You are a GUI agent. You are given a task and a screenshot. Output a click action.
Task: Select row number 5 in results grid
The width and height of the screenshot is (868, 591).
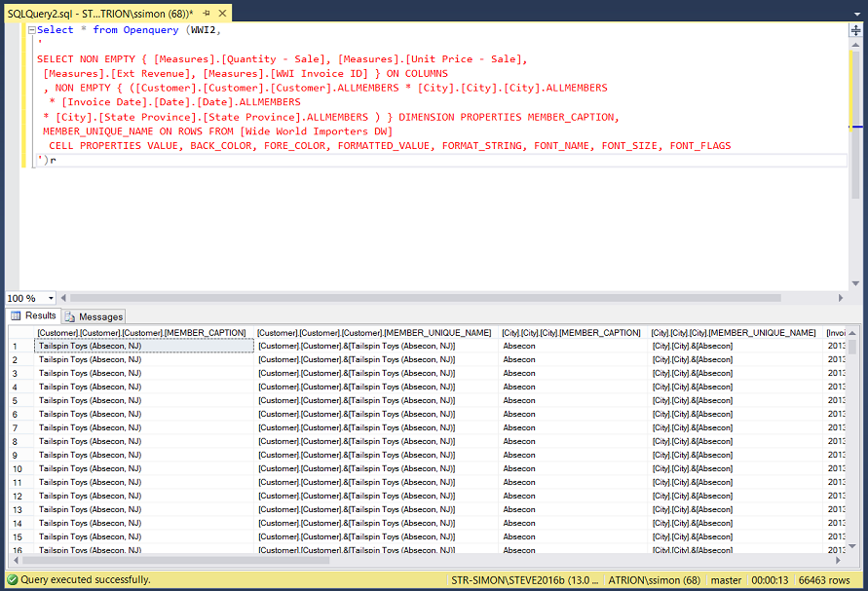point(17,400)
